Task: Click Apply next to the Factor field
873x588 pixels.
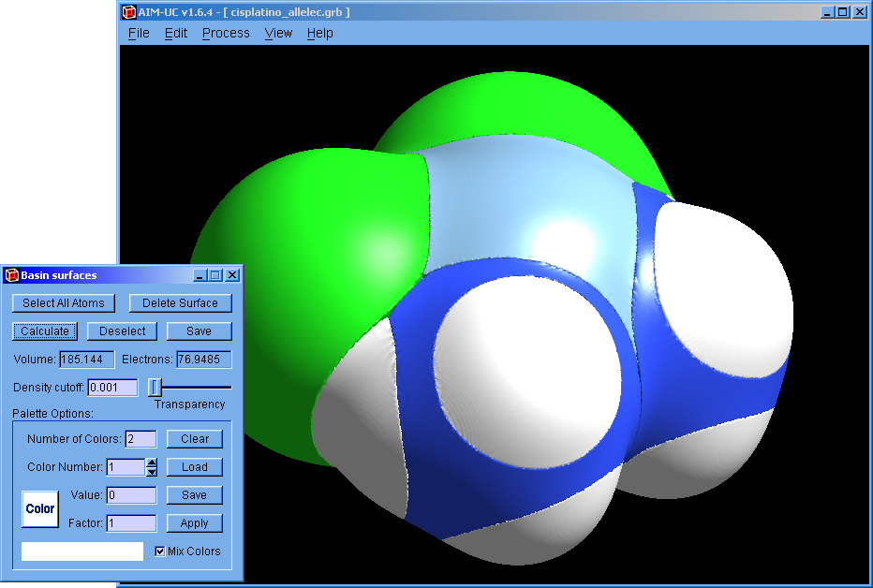Action: click(x=194, y=523)
